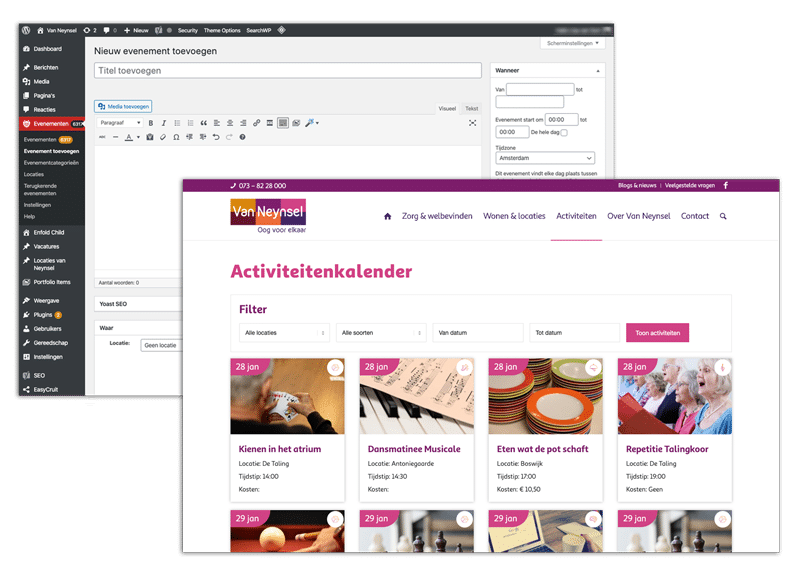800x575 pixels.
Task: Open the Dansmatinee Musicale activity title
Action: (x=414, y=449)
